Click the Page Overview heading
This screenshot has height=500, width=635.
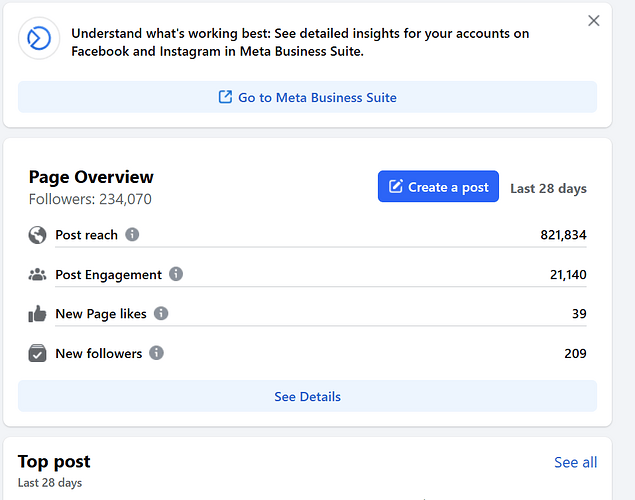coord(91,177)
